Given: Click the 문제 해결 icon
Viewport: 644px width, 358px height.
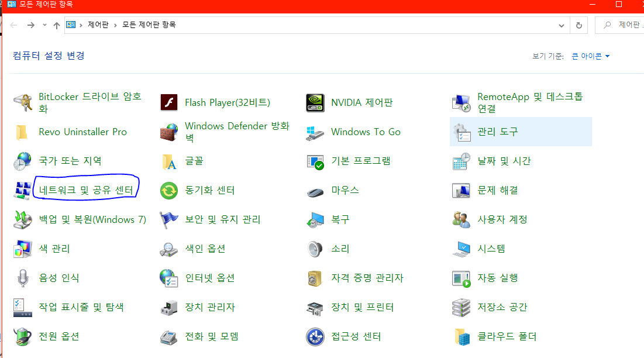Looking at the screenshot, I should pyautogui.click(x=462, y=191).
